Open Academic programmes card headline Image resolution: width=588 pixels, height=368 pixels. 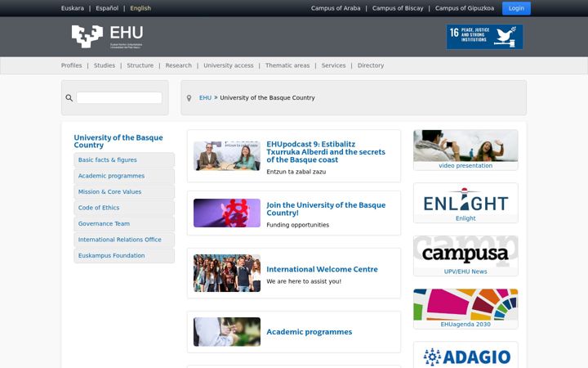click(309, 332)
